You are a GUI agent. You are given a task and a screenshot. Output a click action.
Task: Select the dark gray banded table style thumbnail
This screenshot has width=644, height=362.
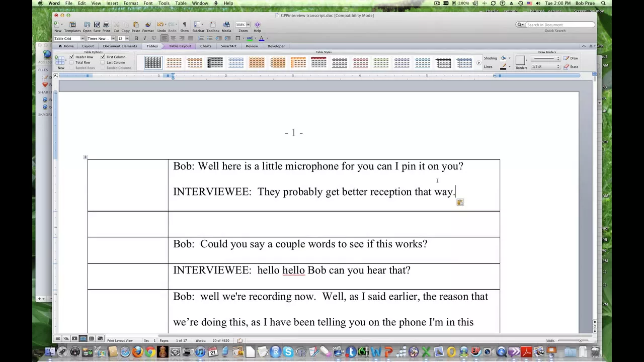(x=215, y=63)
